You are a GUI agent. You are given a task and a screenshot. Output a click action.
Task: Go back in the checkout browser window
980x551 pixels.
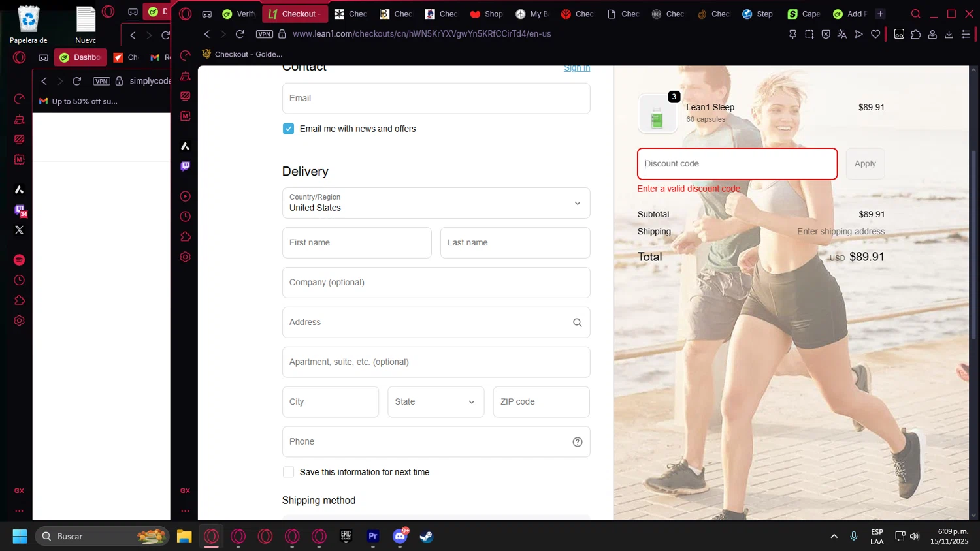(207, 34)
